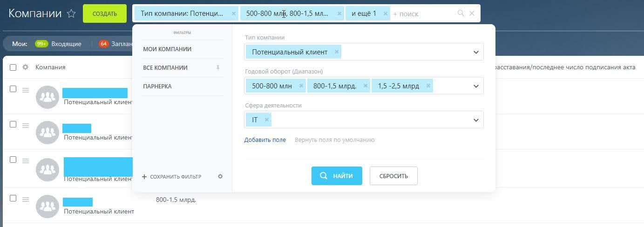Image resolution: width=644 pixels, height=227 pixels.
Task: Click the Создать button
Action: coord(105,13)
